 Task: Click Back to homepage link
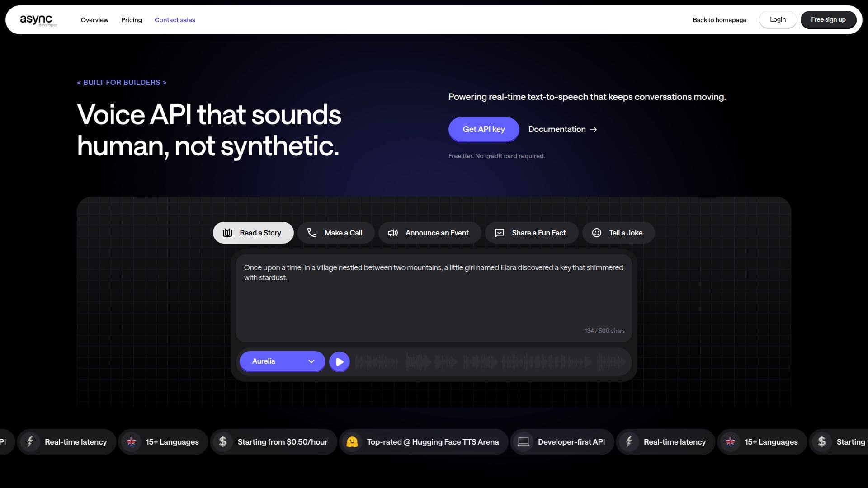click(720, 20)
